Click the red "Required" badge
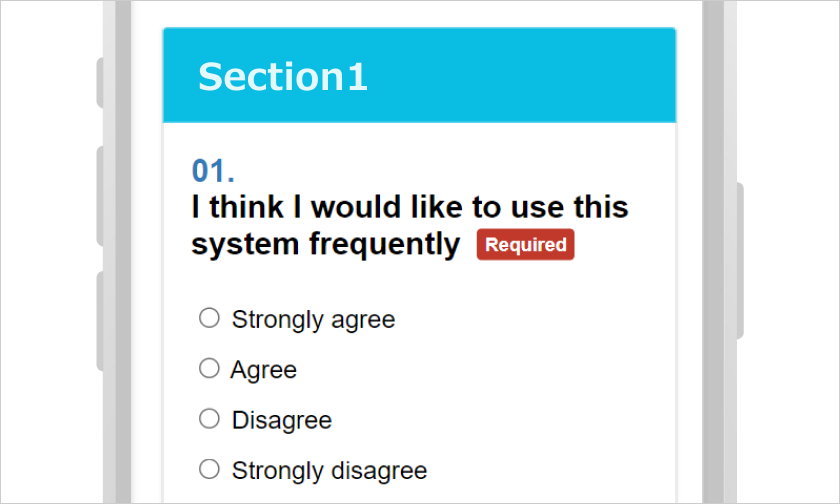Image resolution: width=840 pixels, height=504 pixels. tap(525, 245)
